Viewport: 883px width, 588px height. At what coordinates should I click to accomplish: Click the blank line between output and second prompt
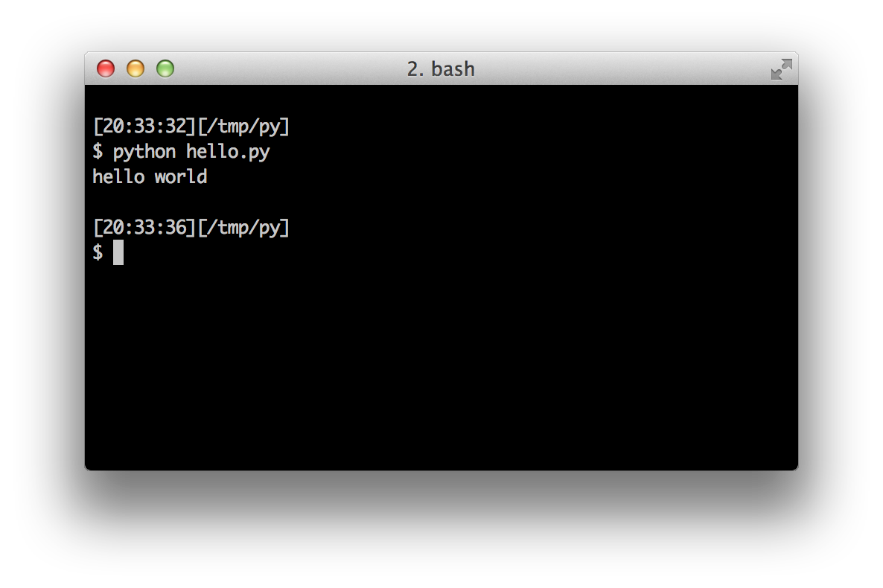pyautogui.click(x=298, y=202)
